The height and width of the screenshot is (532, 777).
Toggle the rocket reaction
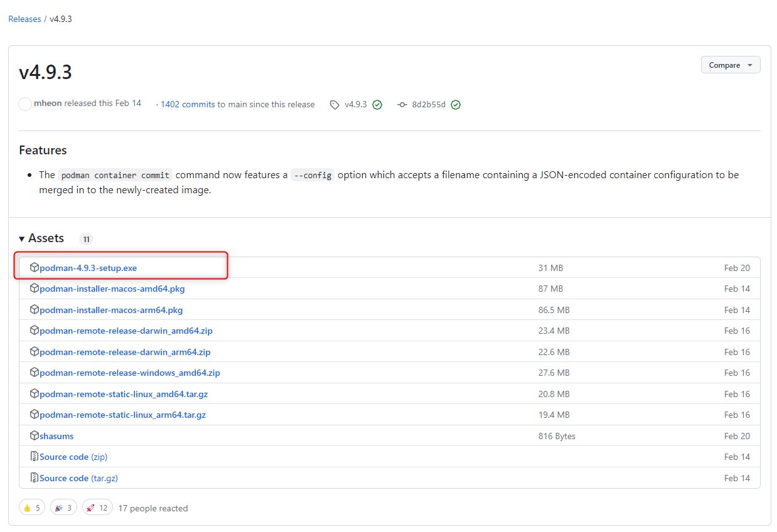point(97,508)
